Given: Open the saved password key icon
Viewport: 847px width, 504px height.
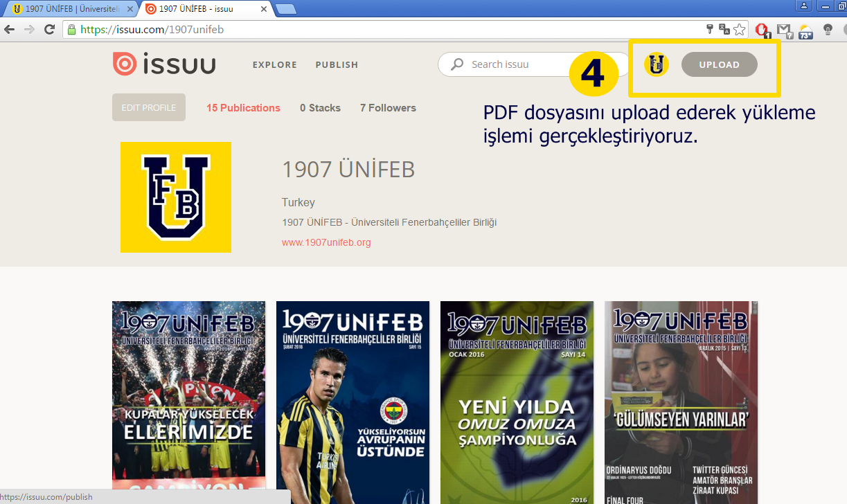Looking at the screenshot, I should tap(709, 30).
